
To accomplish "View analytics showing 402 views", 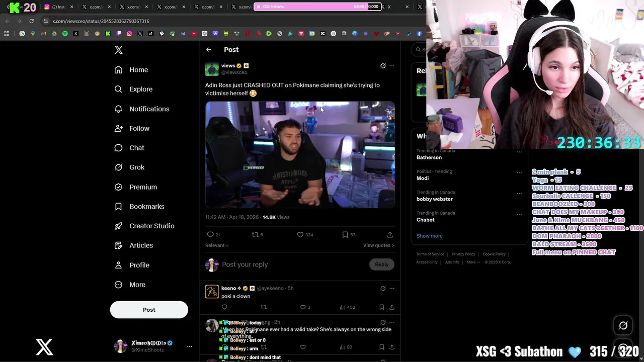I will [347, 307].
